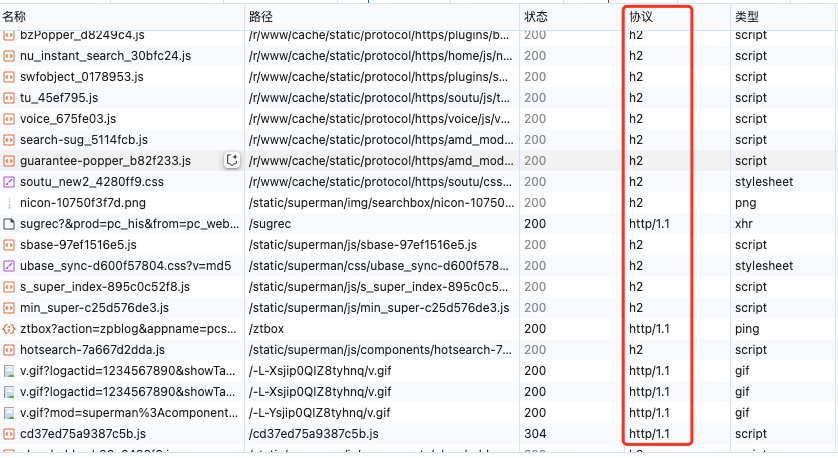Open the sbase-97ef1516e5.js request details
The height and width of the screenshot is (458, 838).
(x=82, y=245)
